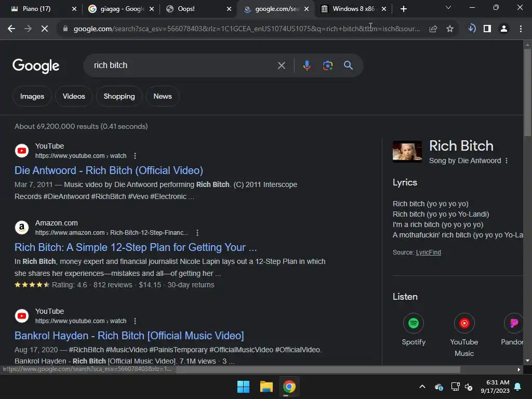Share this page icon in address bar
This screenshot has height=399, width=532.
(x=433, y=29)
